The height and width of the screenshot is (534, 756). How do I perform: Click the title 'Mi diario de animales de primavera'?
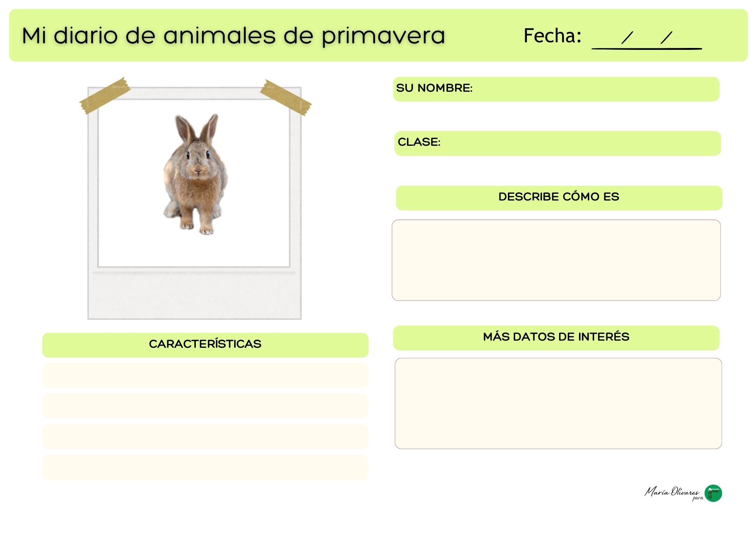(233, 36)
